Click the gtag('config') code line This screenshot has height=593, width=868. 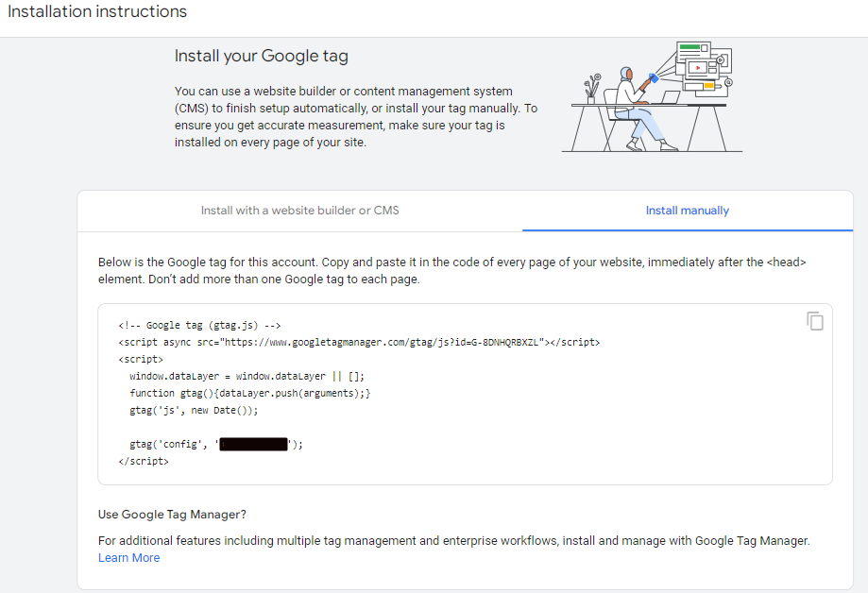[216, 444]
